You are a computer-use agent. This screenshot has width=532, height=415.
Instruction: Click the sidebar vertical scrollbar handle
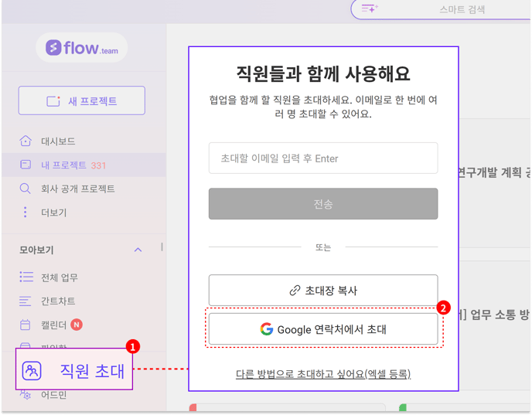pos(162,247)
